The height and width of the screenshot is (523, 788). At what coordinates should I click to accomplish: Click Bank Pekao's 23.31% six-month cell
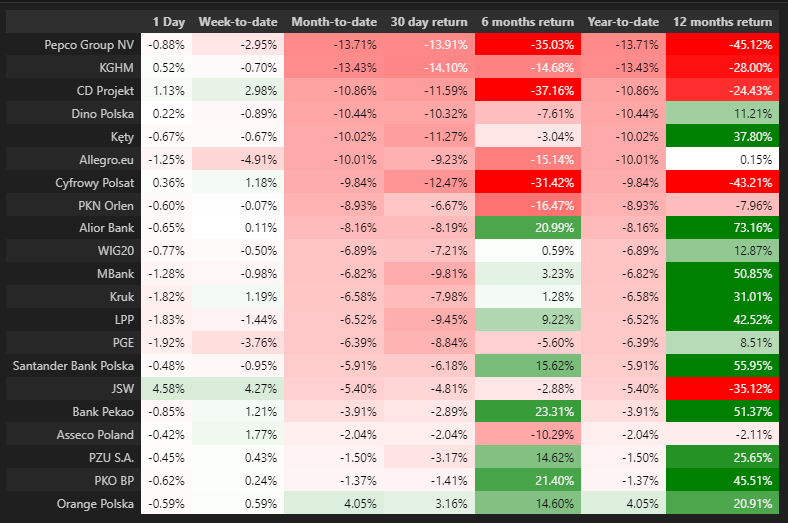pos(527,412)
